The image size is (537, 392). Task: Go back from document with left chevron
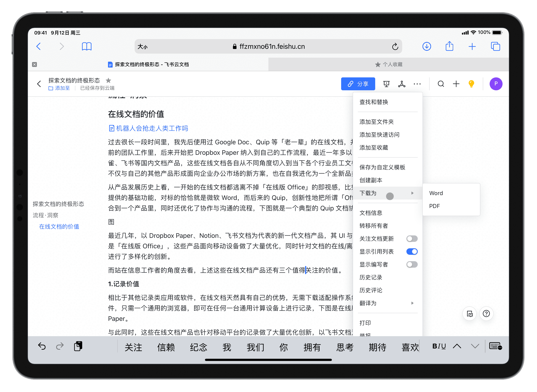(x=39, y=84)
